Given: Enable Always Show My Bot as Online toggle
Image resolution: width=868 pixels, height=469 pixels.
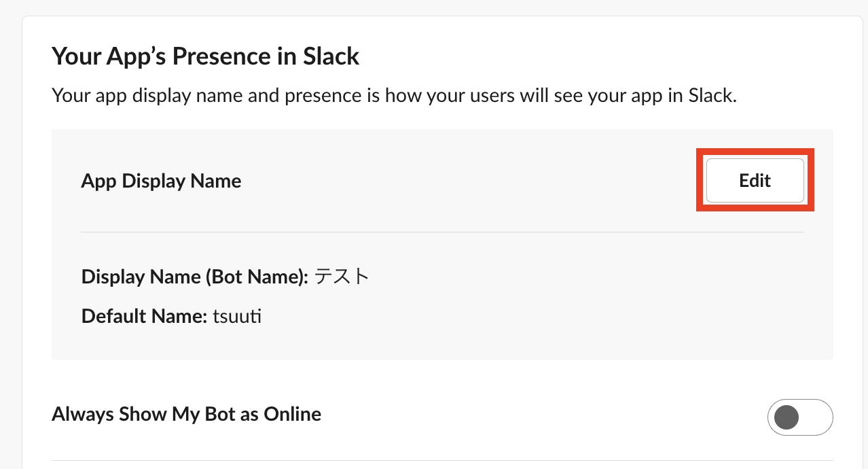Looking at the screenshot, I should pos(799,417).
